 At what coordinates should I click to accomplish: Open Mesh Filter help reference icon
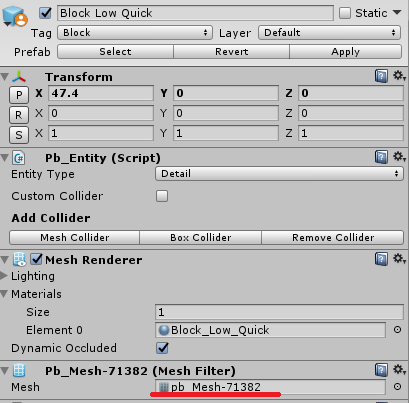pos(381,370)
